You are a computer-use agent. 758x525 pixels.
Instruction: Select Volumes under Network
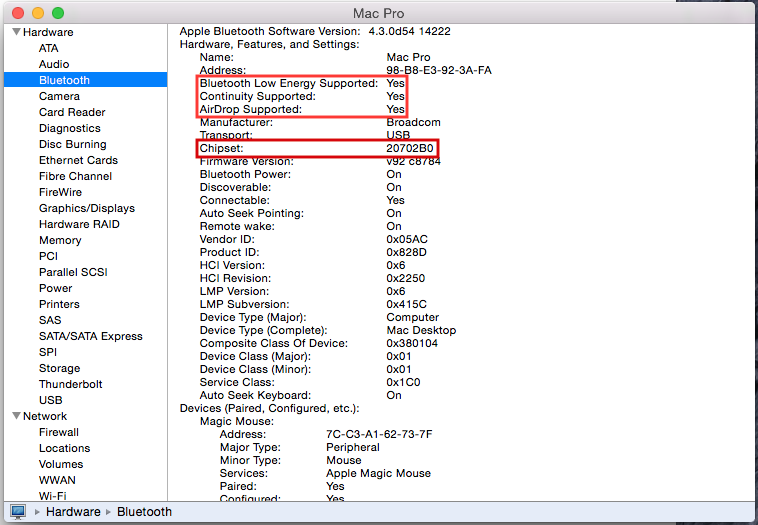[61, 464]
